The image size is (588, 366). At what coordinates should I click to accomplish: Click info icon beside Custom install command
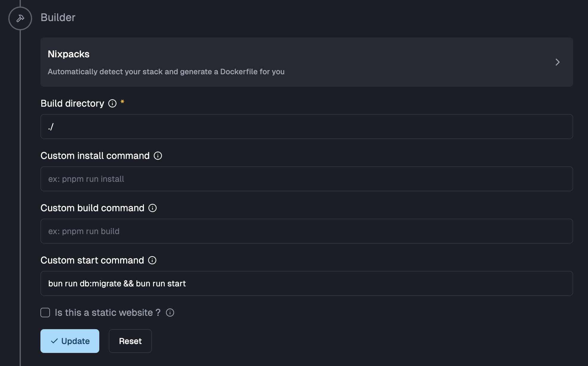pyautogui.click(x=158, y=156)
